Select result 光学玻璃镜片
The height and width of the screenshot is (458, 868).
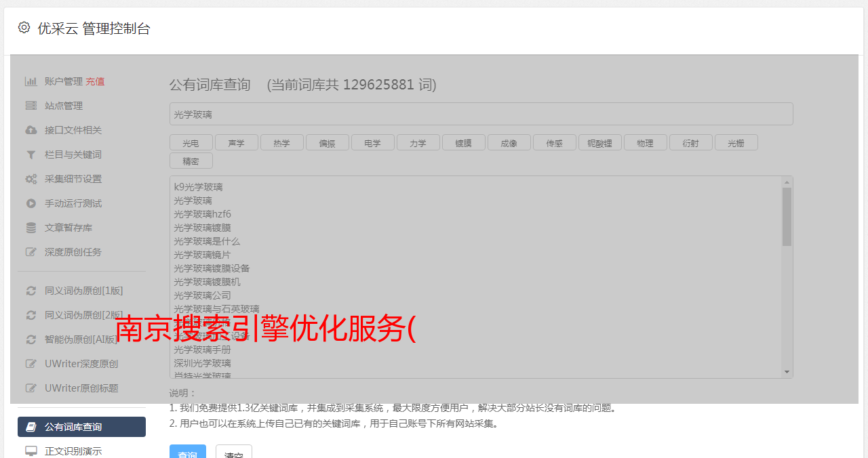[x=202, y=255]
